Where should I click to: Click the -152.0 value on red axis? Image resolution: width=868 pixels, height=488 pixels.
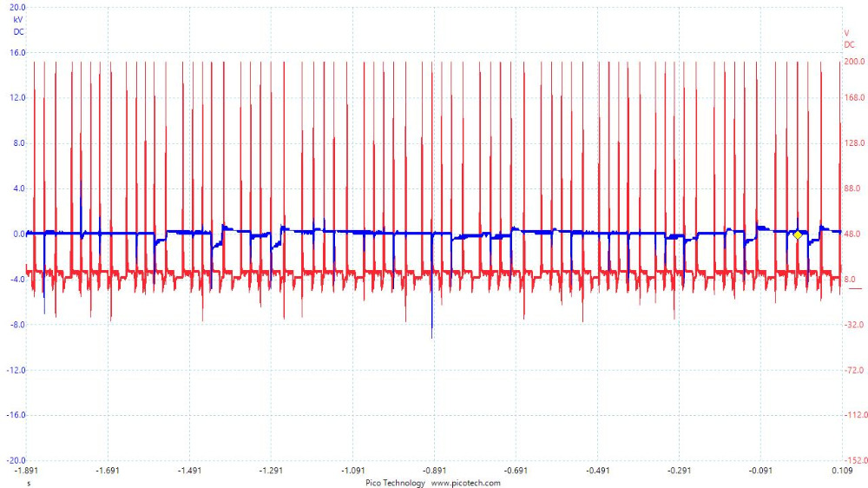(855, 460)
